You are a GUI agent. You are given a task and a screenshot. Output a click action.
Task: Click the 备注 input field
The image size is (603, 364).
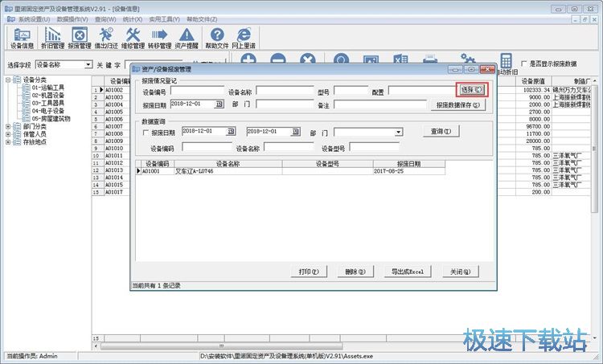click(380, 104)
